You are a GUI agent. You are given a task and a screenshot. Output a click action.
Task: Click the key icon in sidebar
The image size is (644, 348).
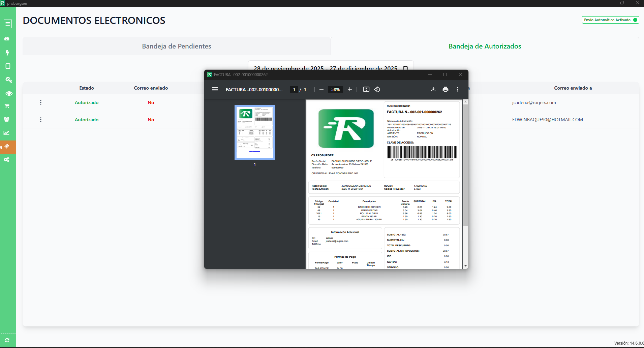click(8, 80)
